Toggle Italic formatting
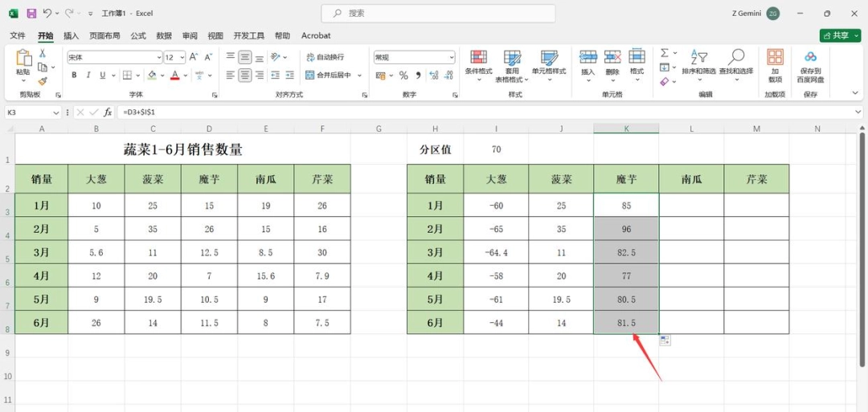Image resolution: width=868 pixels, height=412 pixels. tap(88, 75)
